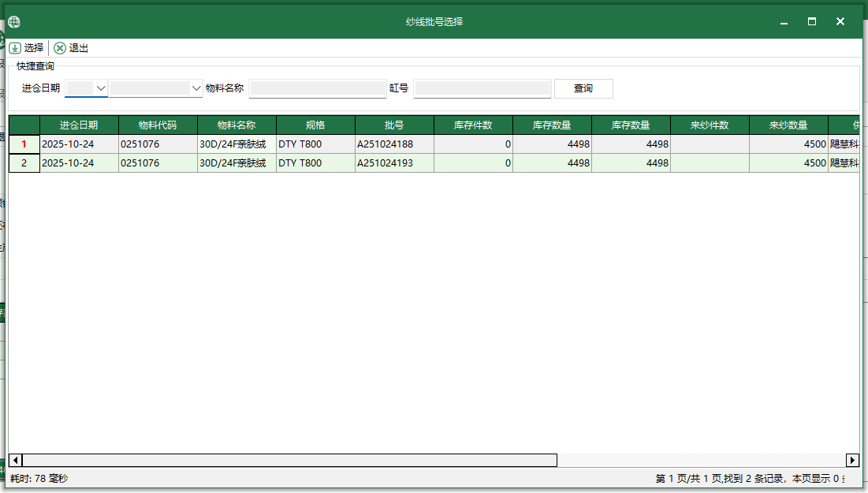Expand the 进仓日期 combo box arrow
Image resolution: width=868 pixels, height=493 pixels.
click(100, 88)
